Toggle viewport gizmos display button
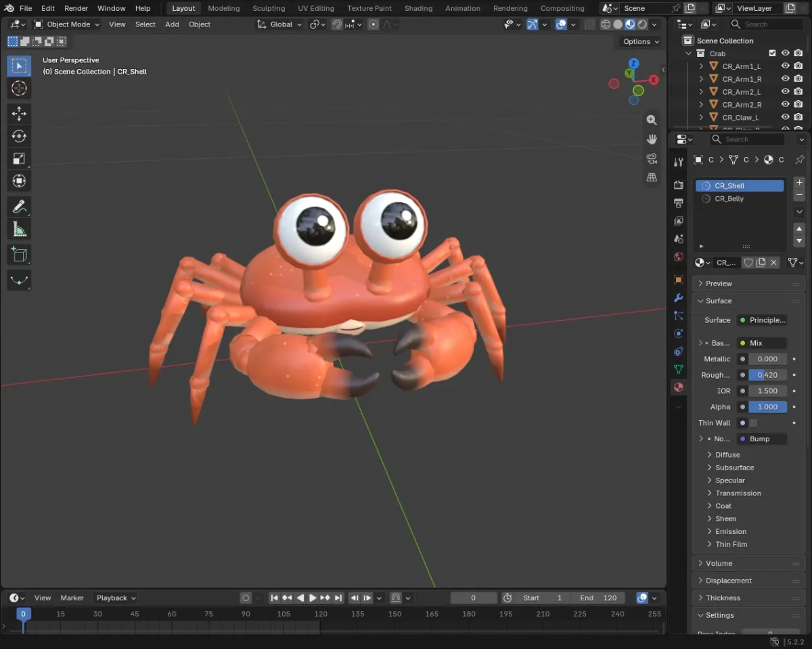Viewport: 812px width, 649px height. pyautogui.click(x=533, y=24)
